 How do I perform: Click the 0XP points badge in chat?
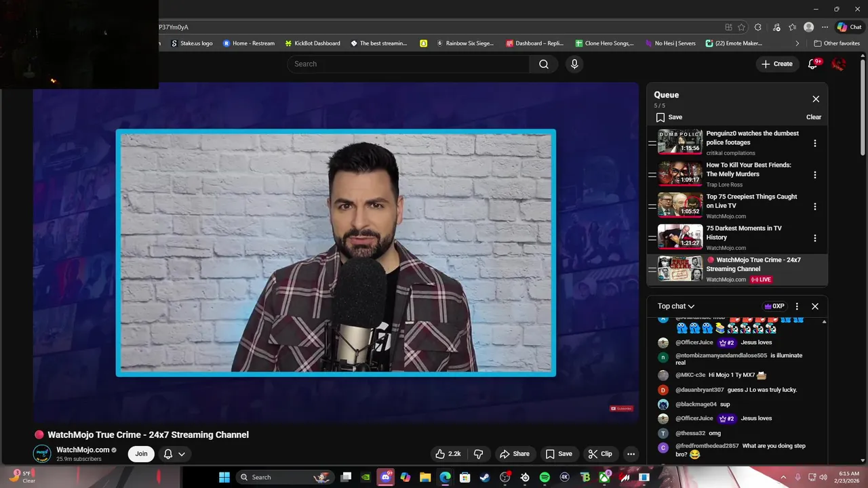774,306
